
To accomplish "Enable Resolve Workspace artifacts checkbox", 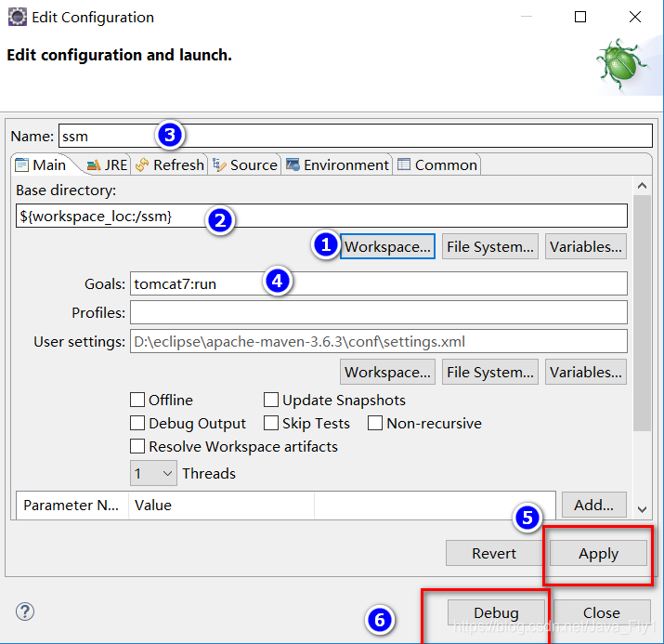I will click(137, 446).
